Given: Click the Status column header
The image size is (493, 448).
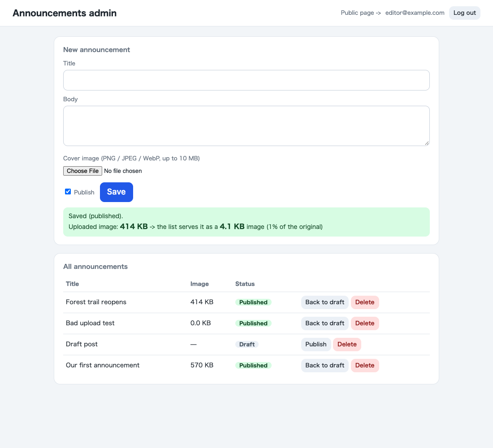Looking at the screenshot, I should tap(245, 284).
